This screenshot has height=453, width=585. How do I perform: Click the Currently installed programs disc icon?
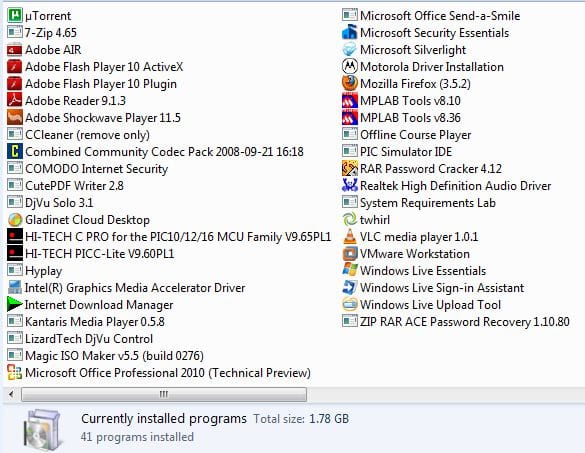tap(42, 430)
